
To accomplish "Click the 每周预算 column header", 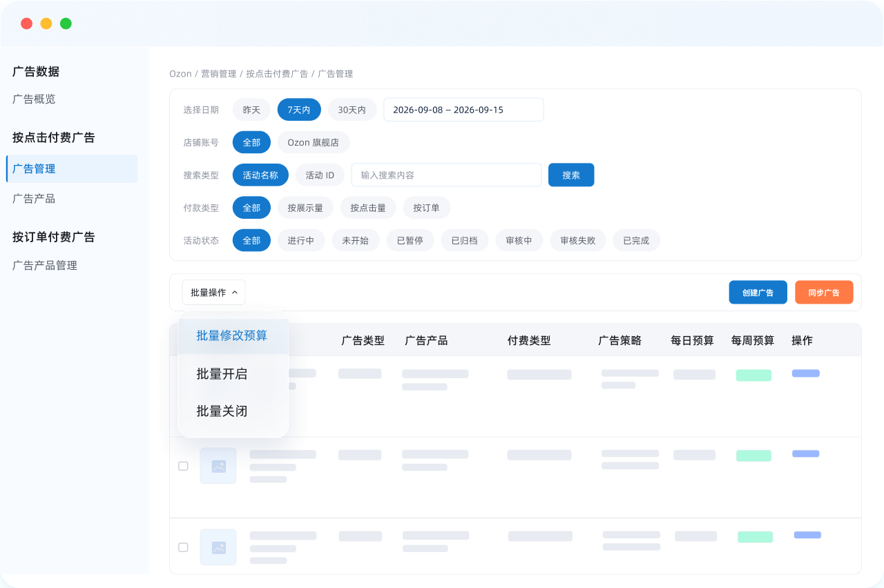I will pyautogui.click(x=753, y=341).
